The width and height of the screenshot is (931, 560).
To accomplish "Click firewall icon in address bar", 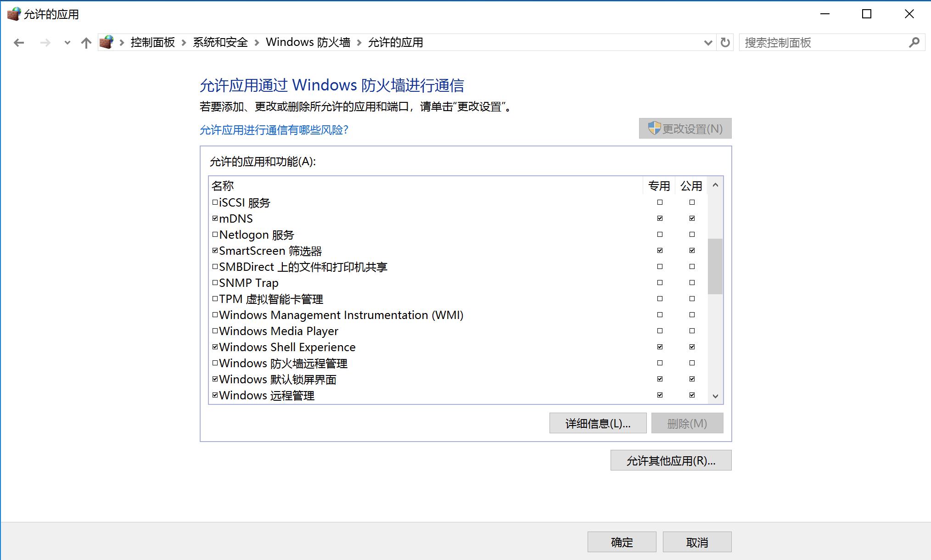I will (107, 42).
